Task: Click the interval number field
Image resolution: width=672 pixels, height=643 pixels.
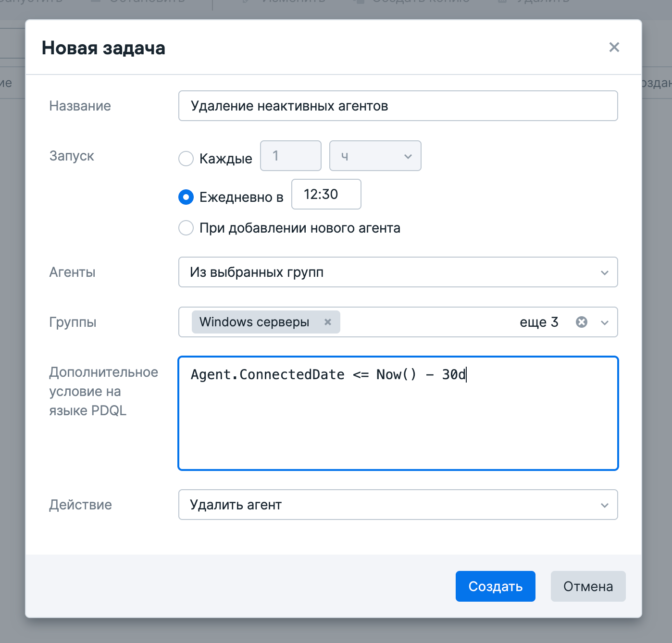Action: 290,156
